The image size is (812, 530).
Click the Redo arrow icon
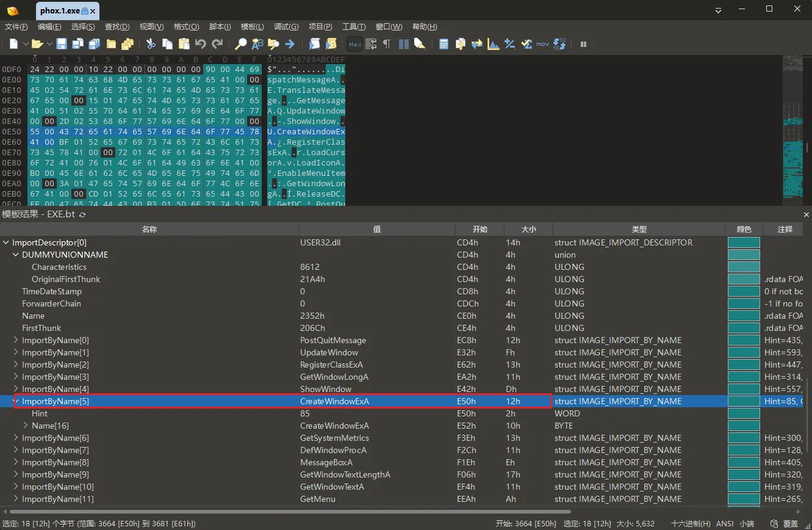pyautogui.click(x=217, y=44)
